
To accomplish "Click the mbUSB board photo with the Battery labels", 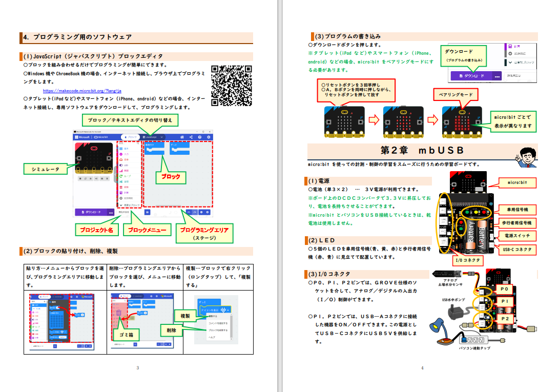I will 466,213.
